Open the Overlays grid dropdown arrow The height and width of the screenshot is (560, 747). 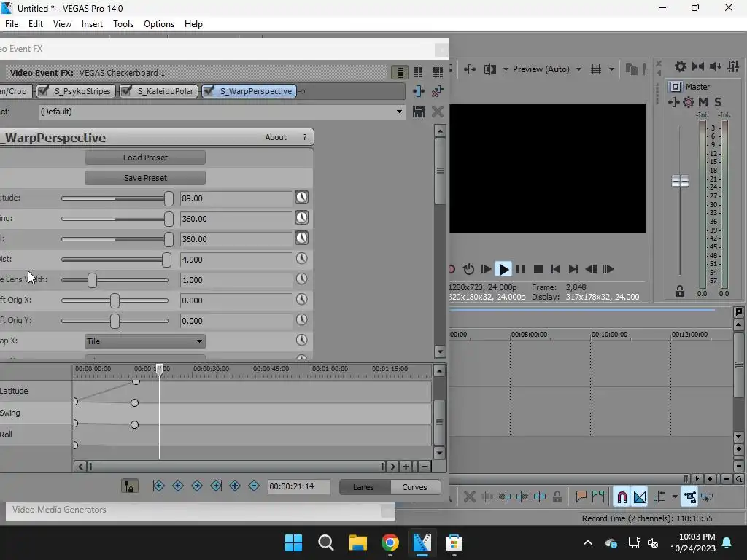click(x=611, y=69)
